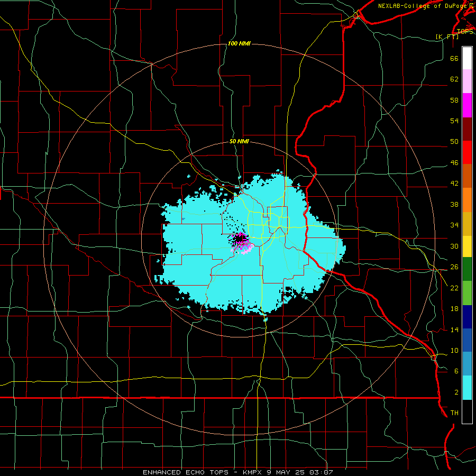Pick the gold legend swatch
Viewport: 476px width, 476px height.
467,224
